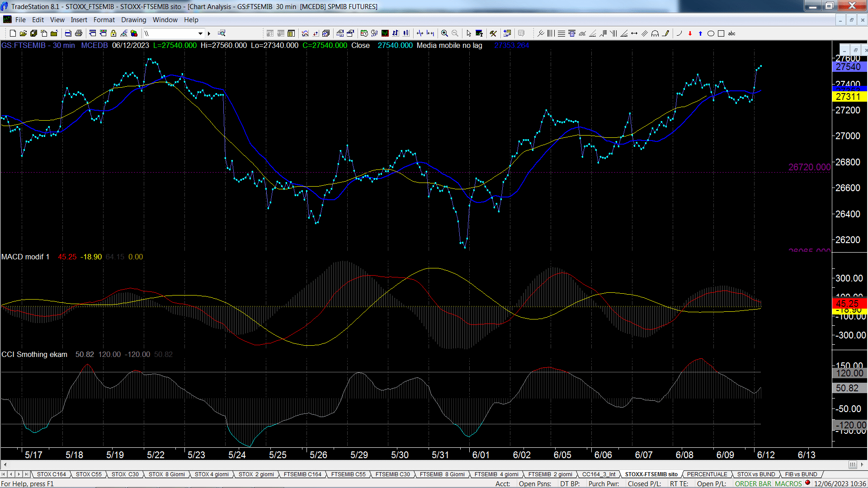Open a file with the folder icon
The width and height of the screenshot is (868, 488).
click(23, 33)
